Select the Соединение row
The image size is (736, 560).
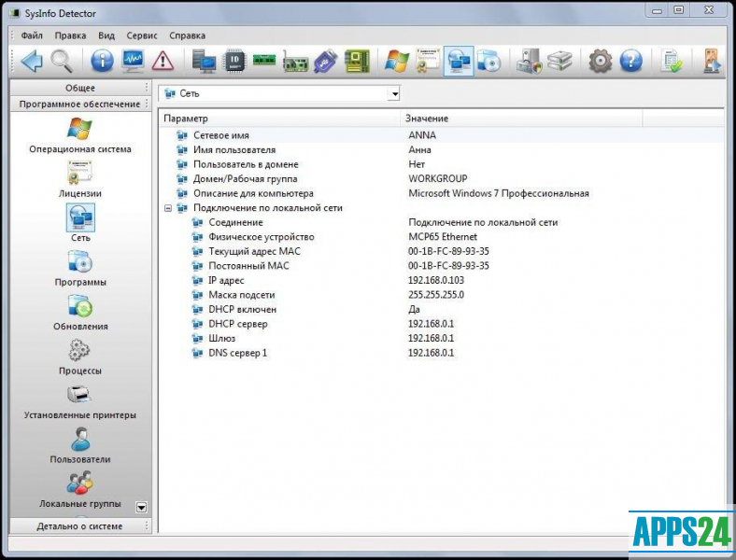click(x=441, y=222)
